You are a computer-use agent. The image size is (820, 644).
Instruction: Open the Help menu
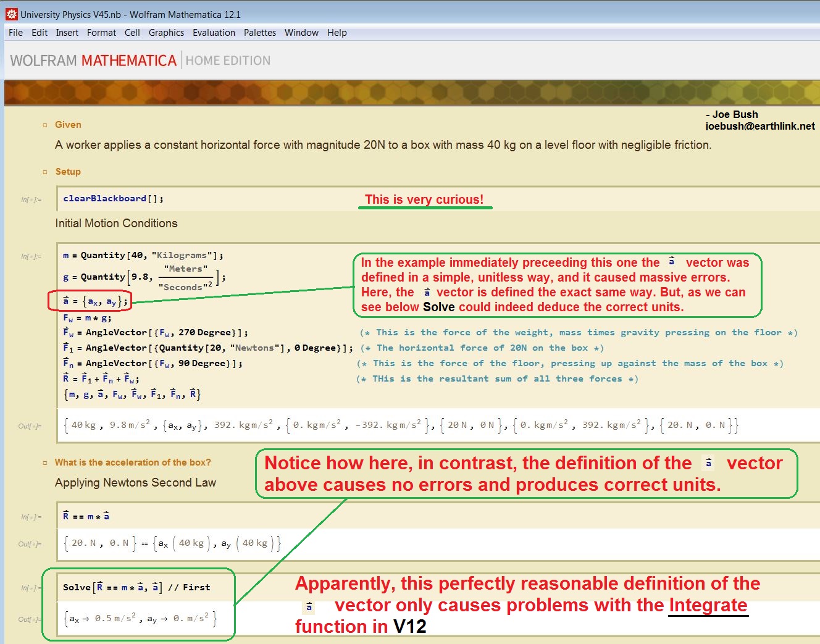(x=337, y=33)
